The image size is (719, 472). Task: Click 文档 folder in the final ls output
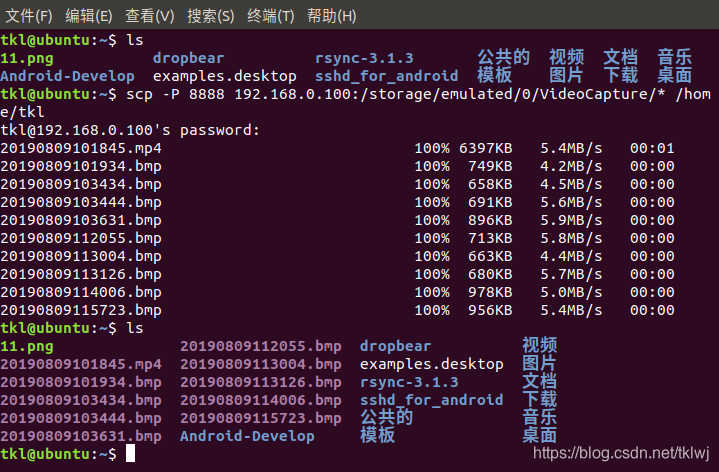[539, 381]
